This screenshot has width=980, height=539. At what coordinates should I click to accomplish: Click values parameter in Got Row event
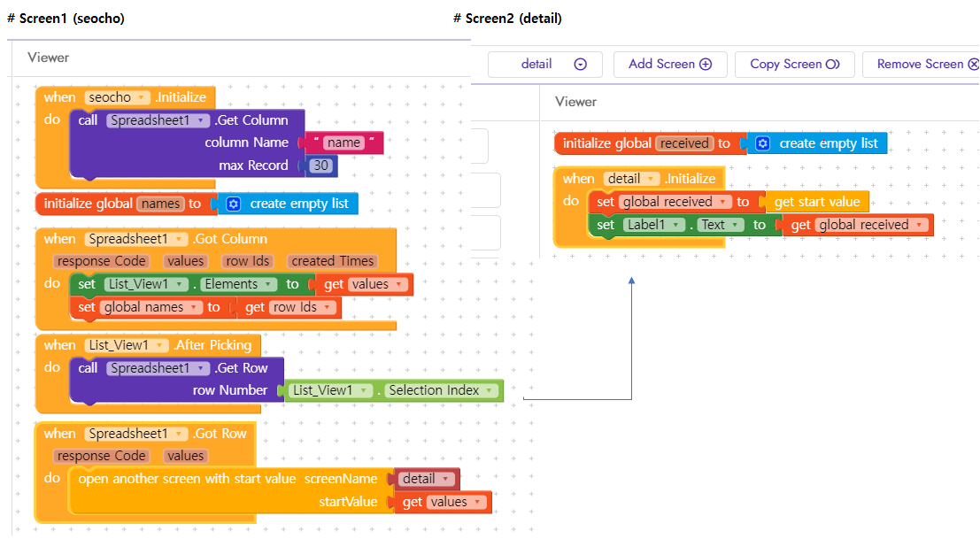pyautogui.click(x=185, y=457)
